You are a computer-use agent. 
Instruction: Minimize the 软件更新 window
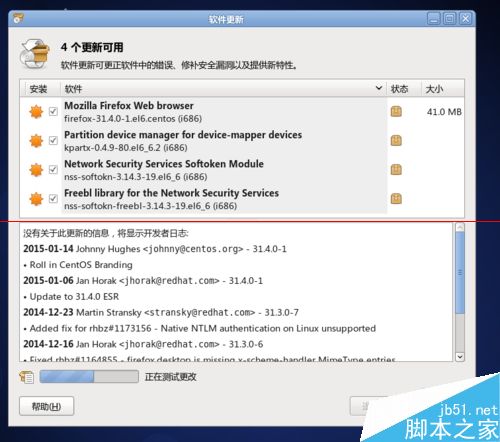(x=434, y=19)
